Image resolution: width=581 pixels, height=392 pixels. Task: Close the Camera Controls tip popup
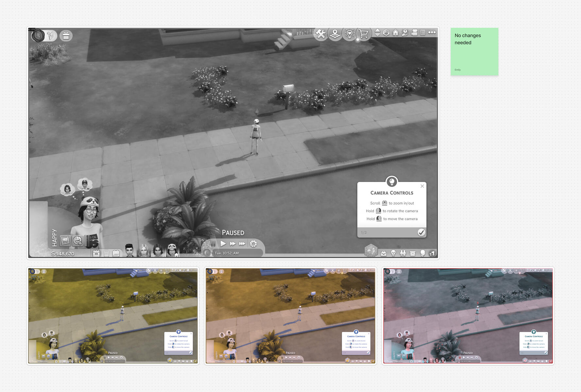[x=422, y=186]
